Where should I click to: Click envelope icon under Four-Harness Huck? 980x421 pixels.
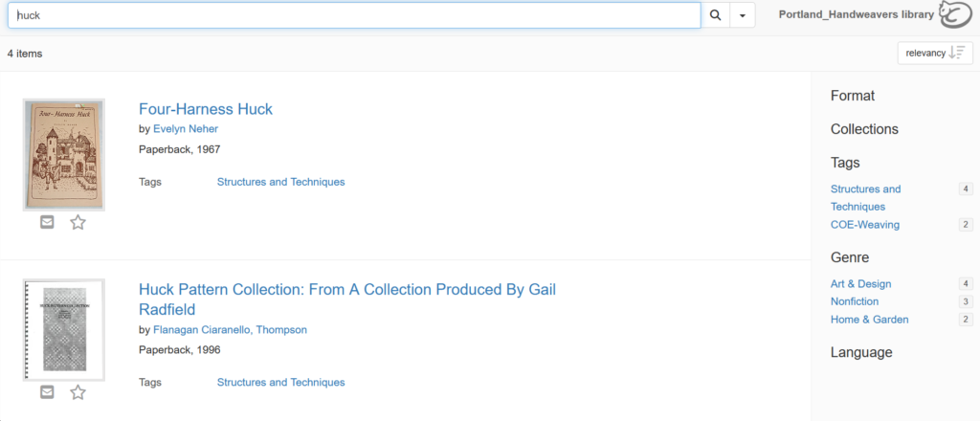pyautogui.click(x=47, y=222)
